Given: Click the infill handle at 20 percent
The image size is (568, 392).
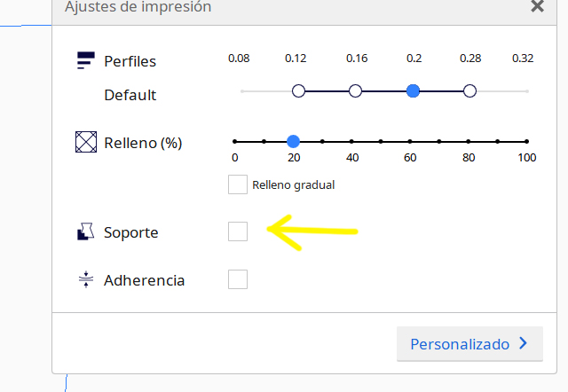Looking at the screenshot, I should click(x=294, y=141).
